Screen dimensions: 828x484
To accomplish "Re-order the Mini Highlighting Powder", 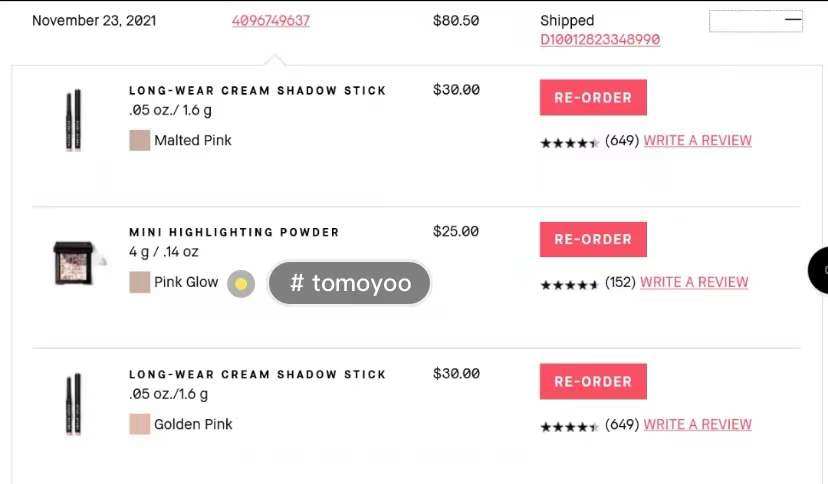I will point(593,240).
